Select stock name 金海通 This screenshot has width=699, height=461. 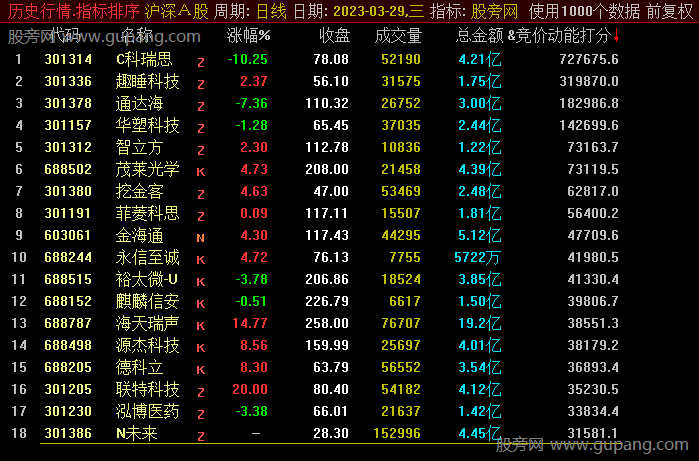(140, 235)
